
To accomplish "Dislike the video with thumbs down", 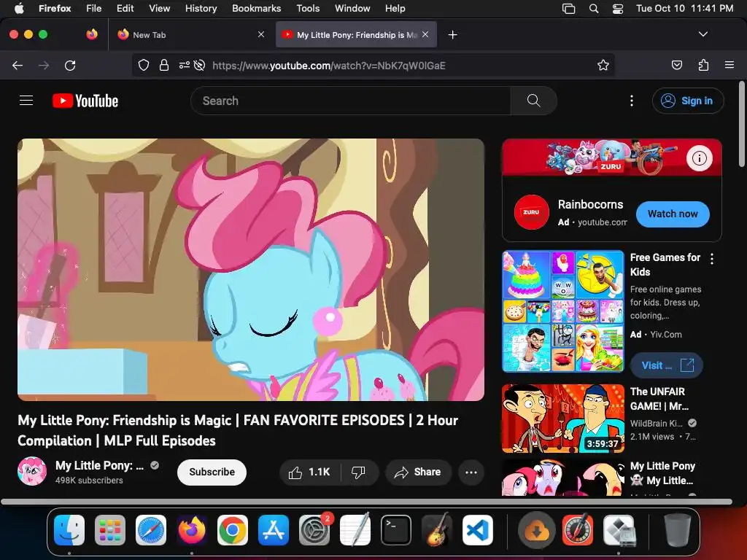I will (358, 472).
